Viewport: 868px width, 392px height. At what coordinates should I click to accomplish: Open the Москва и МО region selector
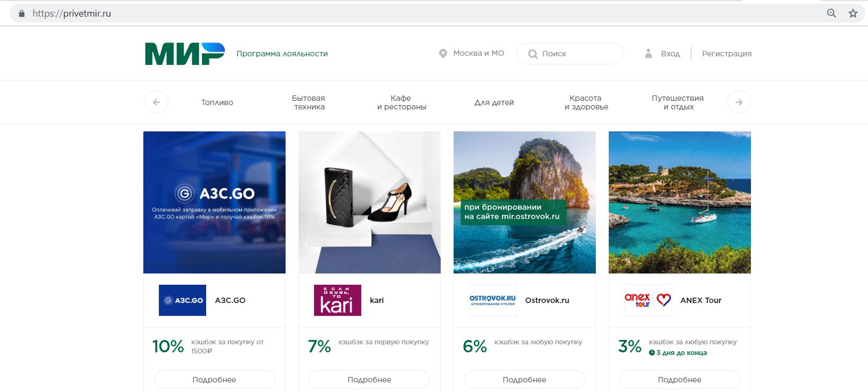472,54
